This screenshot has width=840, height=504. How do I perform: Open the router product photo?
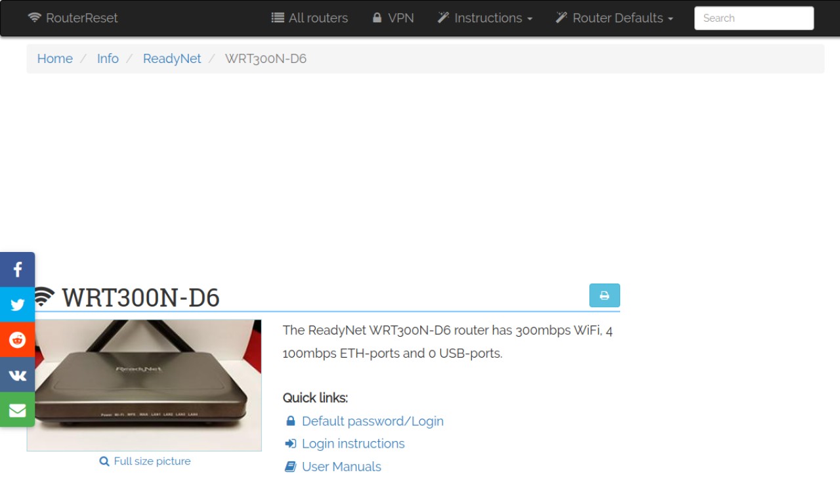pos(144,385)
